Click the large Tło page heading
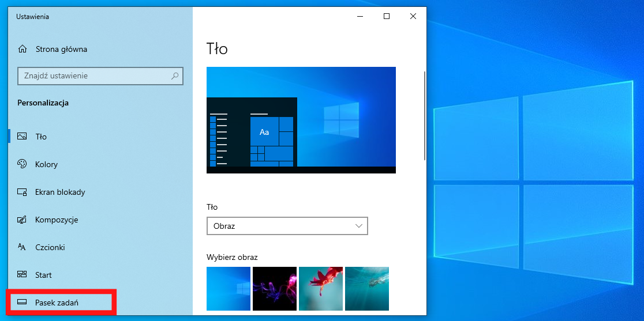644x321 pixels. pos(217,49)
